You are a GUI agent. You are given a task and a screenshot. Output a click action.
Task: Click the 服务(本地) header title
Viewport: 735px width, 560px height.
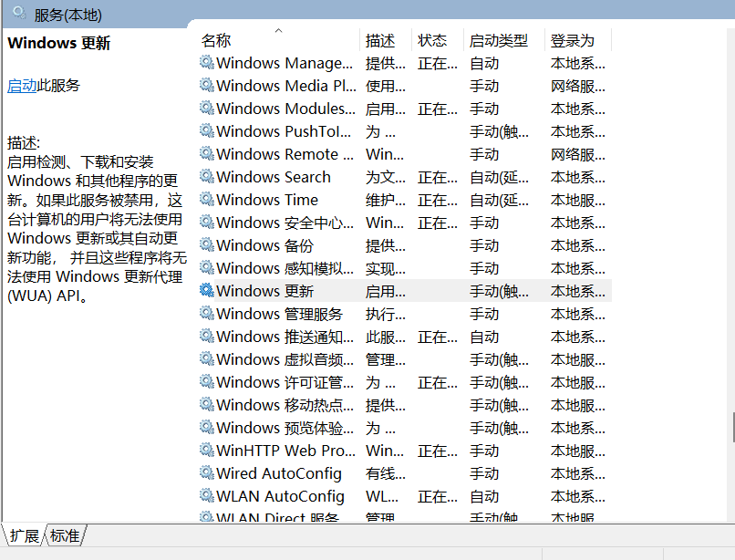[68, 15]
